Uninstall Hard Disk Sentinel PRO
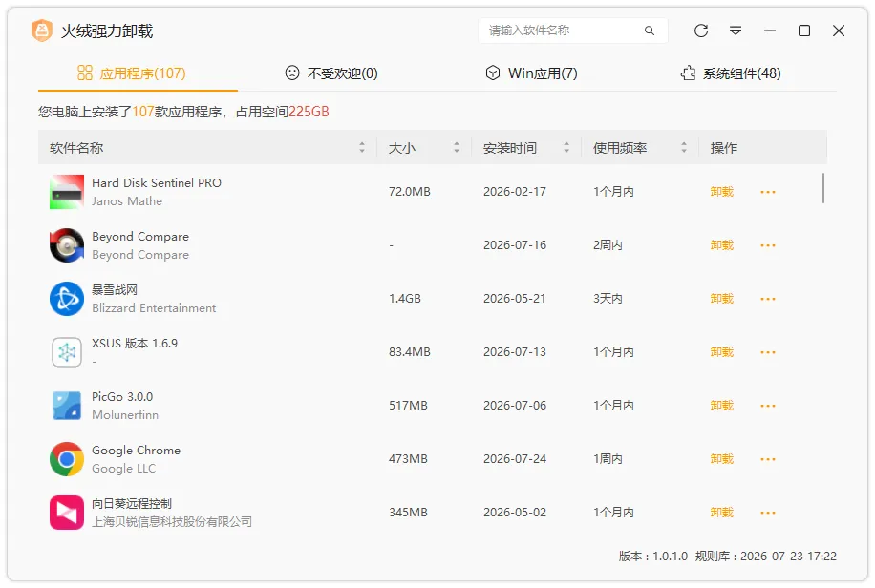The width and height of the screenshot is (875, 588). [x=721, y=192]
